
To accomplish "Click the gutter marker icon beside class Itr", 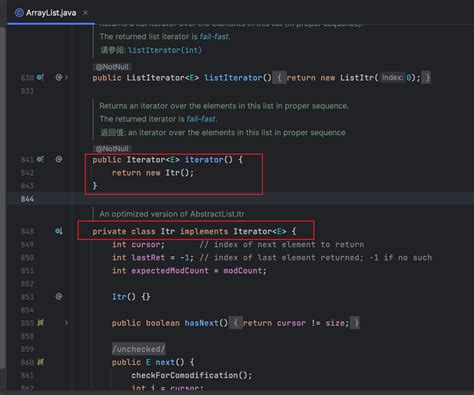I will [x=59, y=231].
